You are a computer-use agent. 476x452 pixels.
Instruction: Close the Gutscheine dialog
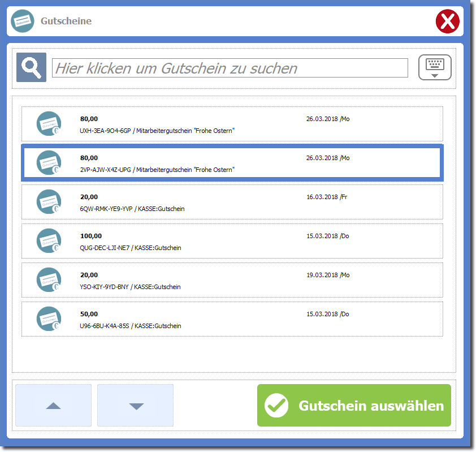[x=448, y=22]
